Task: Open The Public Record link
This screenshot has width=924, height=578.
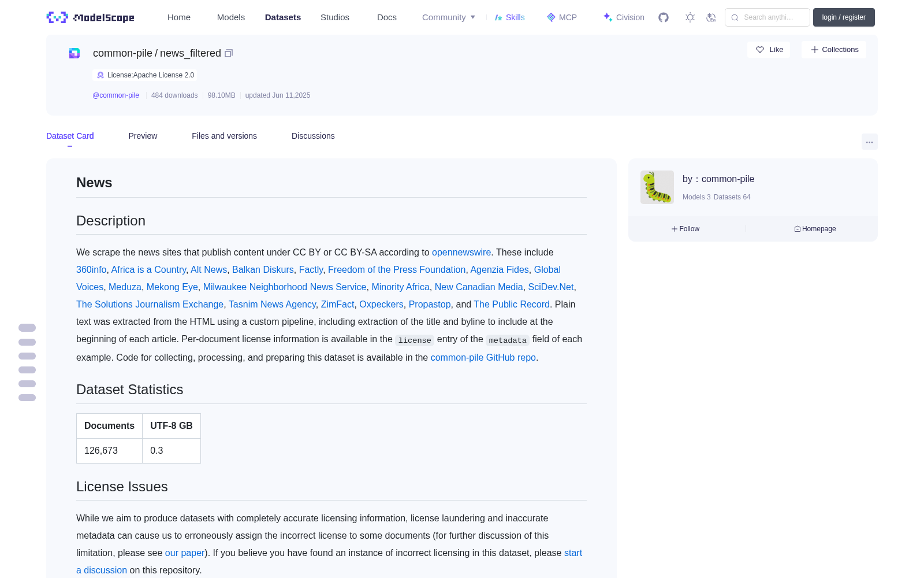Action: click(512, 305)
